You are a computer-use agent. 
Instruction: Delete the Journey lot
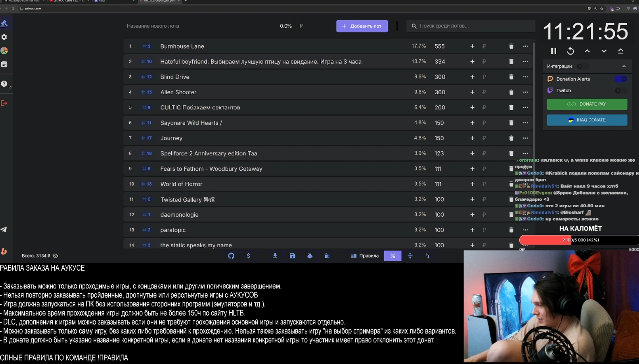(x=511, y=138)
